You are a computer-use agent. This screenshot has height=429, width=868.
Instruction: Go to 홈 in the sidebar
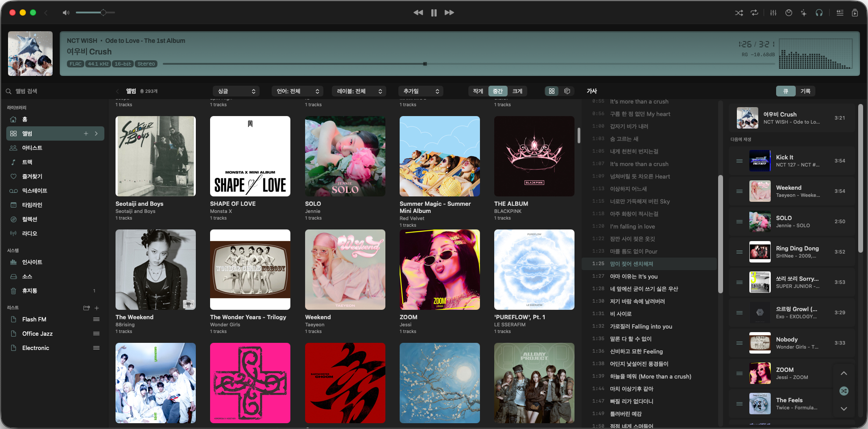pos(55,119)
